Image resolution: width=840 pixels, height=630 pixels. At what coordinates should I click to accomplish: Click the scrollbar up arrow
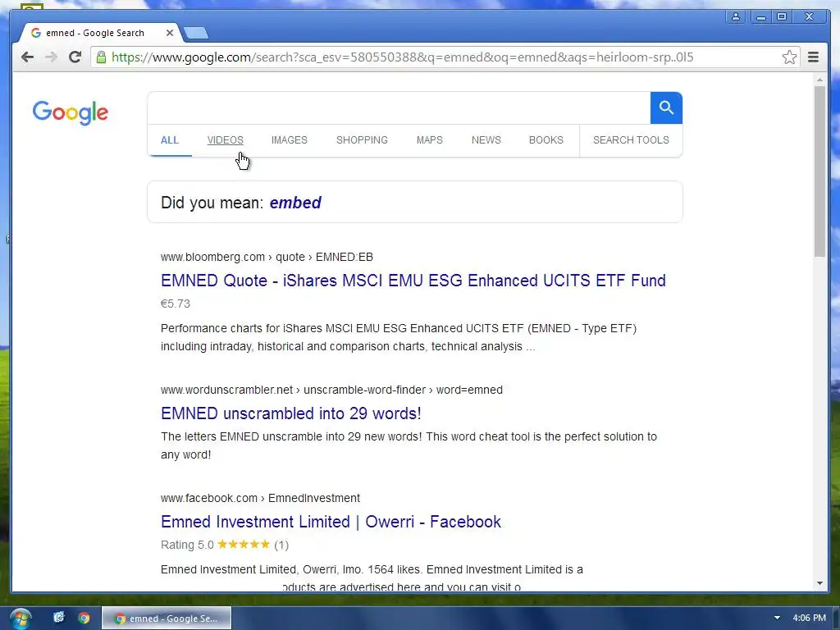pos(819,80)
